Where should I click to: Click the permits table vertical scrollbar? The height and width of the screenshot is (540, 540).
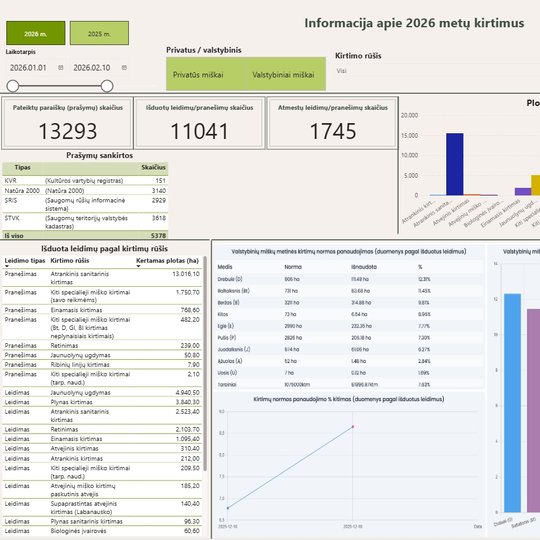205,363
